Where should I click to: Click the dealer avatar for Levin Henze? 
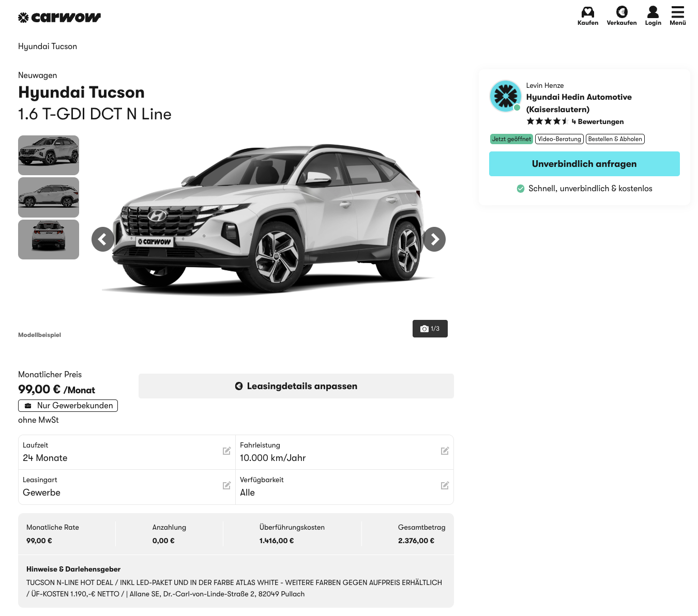(x=505, y=96)
